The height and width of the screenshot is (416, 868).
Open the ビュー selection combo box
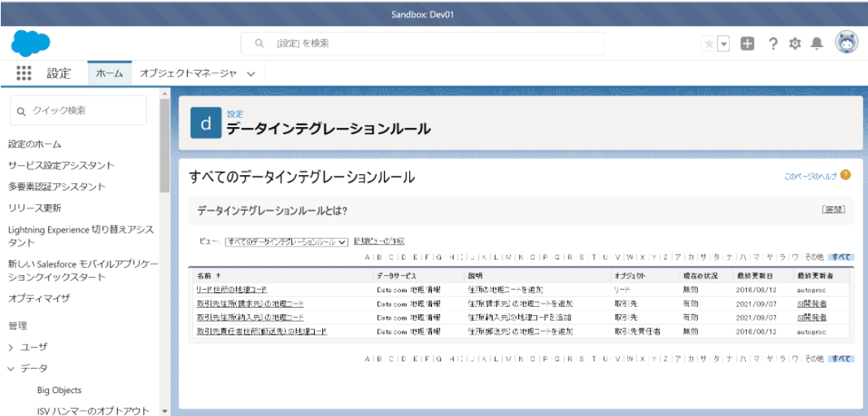[x=286, y=242]
